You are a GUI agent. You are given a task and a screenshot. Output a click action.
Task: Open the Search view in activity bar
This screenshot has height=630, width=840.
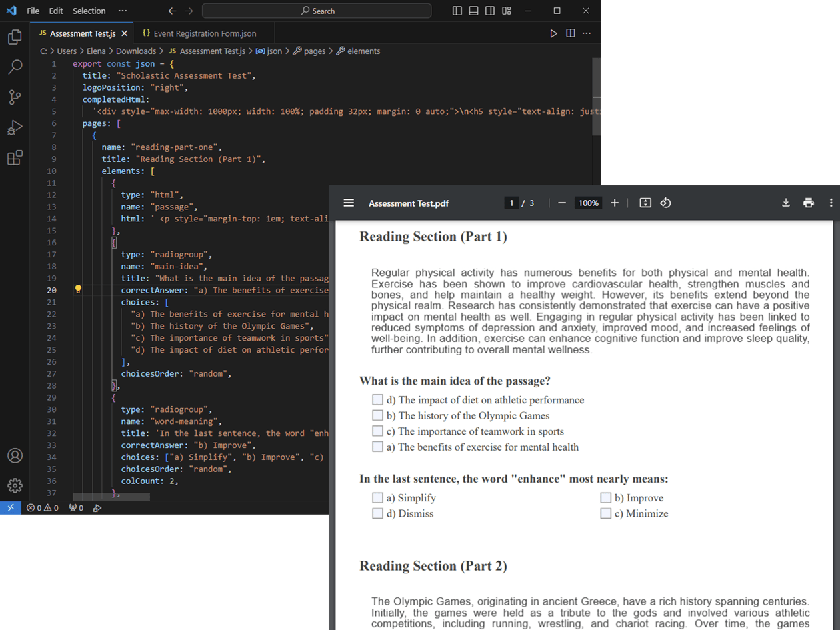tap(15, 67)
